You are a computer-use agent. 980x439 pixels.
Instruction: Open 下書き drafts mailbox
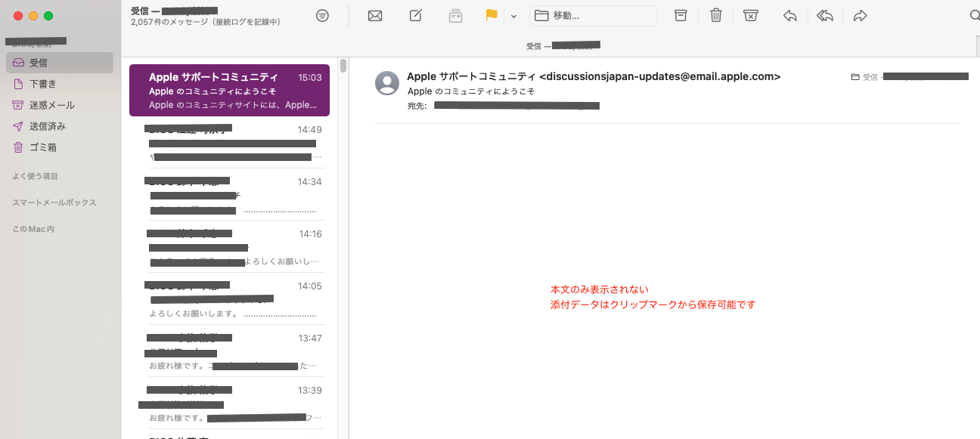tap(60, 84)
